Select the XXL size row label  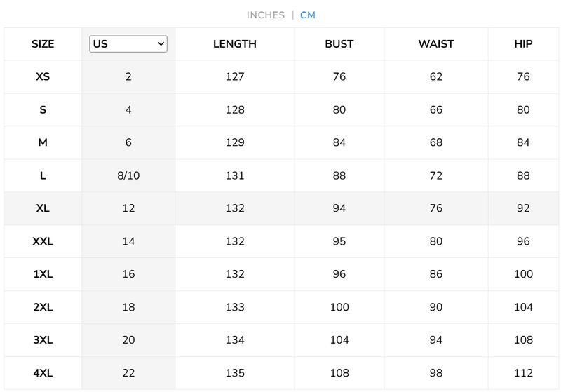43,241
